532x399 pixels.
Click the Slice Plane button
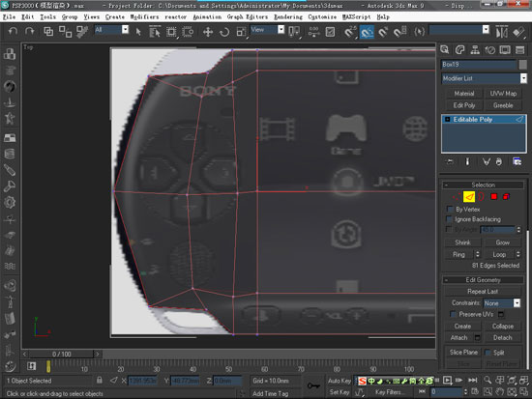pyautogui.click(x=463, y=353)
